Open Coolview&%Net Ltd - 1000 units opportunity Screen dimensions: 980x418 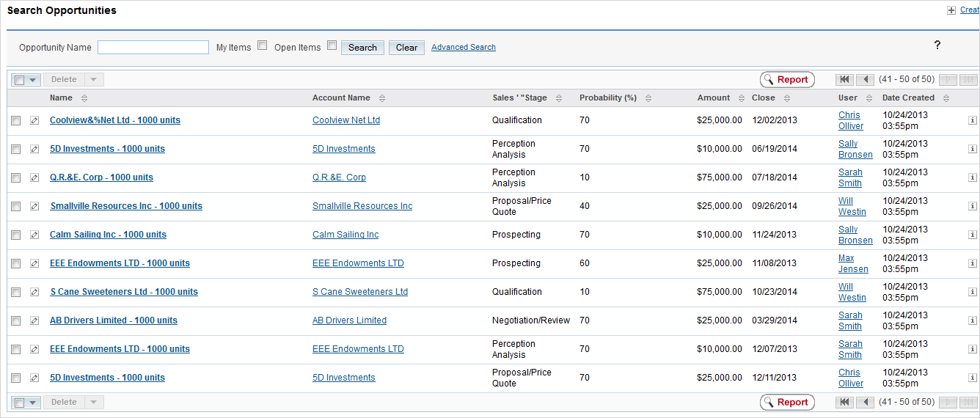(x=115, y=120)
